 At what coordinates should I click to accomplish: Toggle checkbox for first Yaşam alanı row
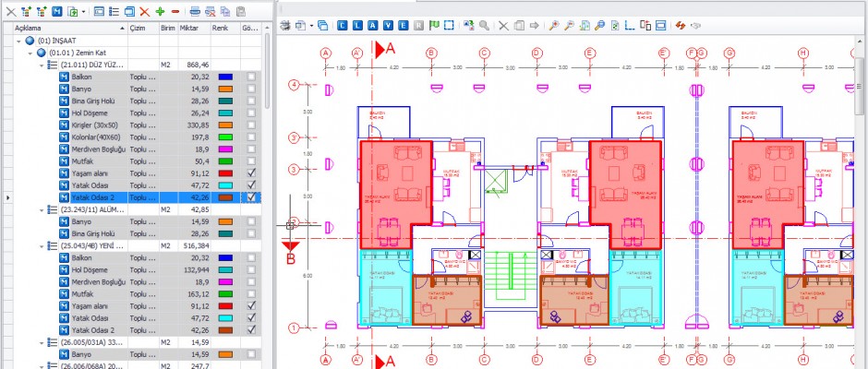(x=251, y=173)
